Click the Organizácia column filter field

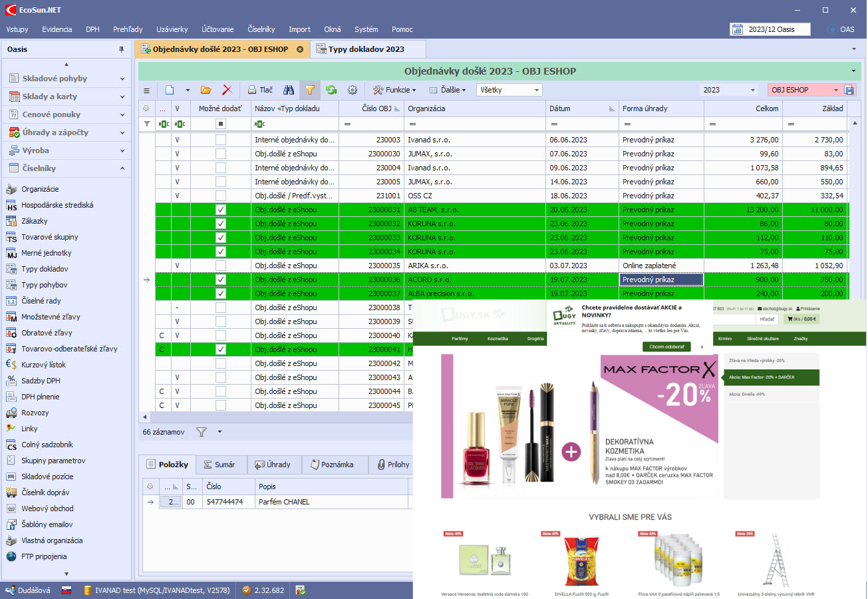475,124
